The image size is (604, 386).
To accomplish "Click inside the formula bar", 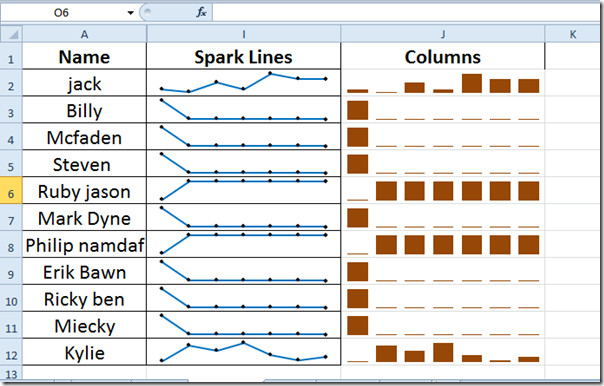I will pyautogui.click(x=406, y=13).
